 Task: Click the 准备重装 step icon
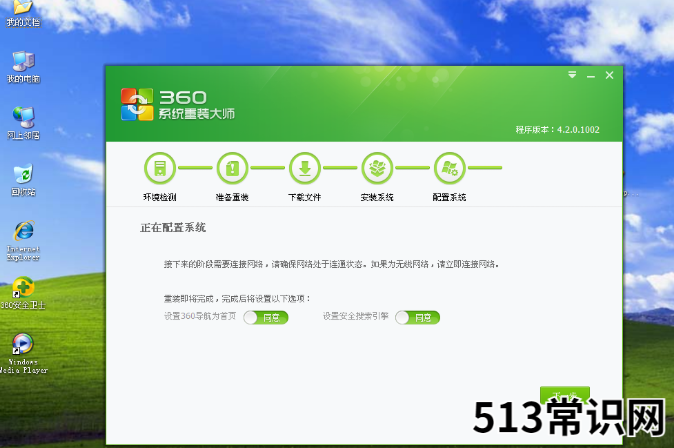coord(232,168)
